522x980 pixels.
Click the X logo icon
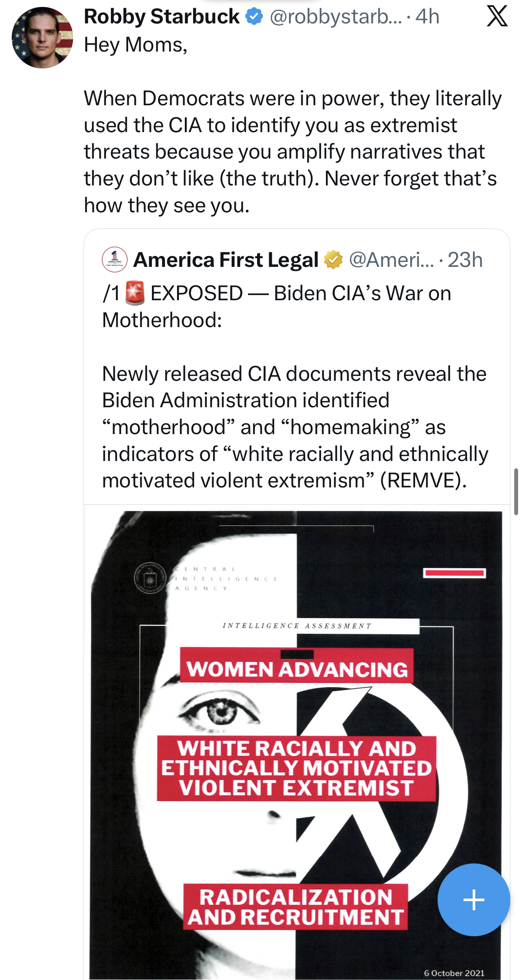tap(497, 16)
